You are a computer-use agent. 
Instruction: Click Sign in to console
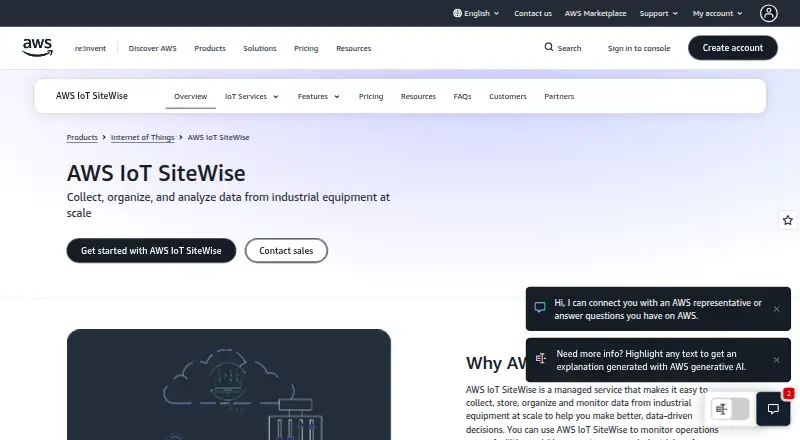click(639, 48)
